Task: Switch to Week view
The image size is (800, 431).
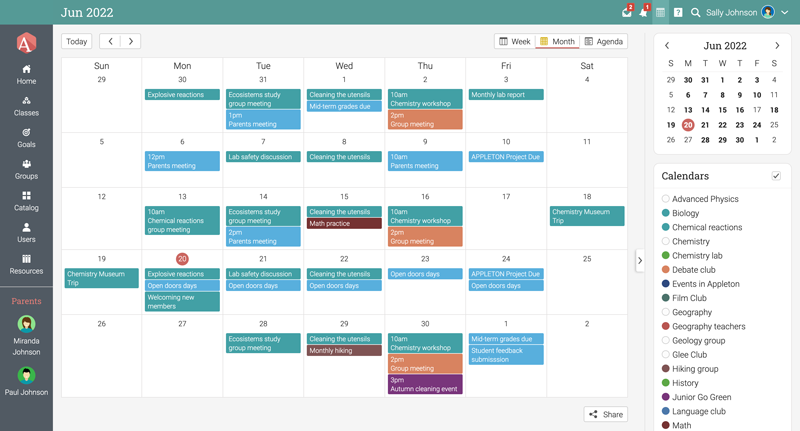Action: [x=514, y=42]
